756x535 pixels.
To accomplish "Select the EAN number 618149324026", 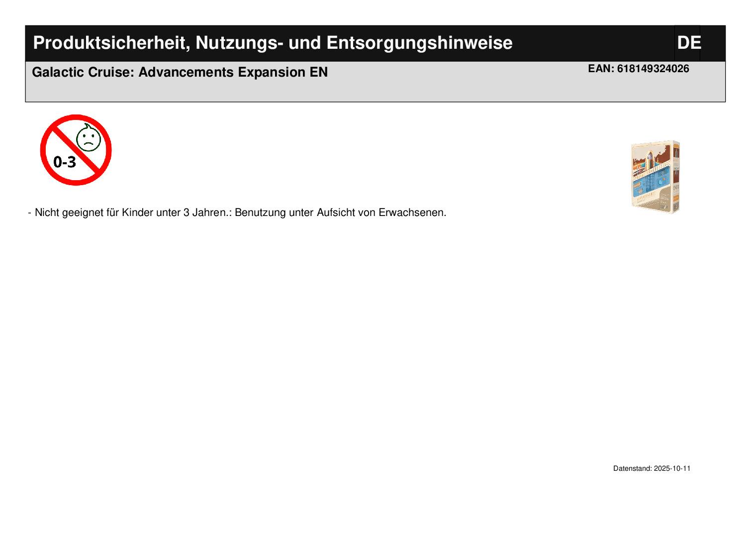I will 653,69.
